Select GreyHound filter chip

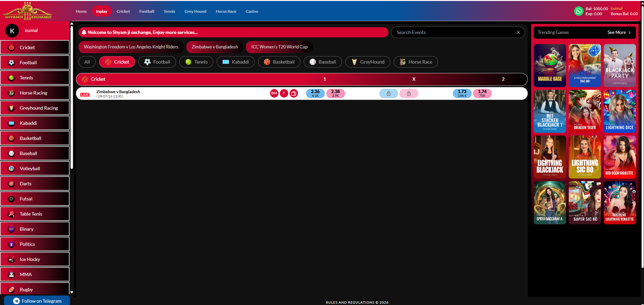(x=368, y=62)
